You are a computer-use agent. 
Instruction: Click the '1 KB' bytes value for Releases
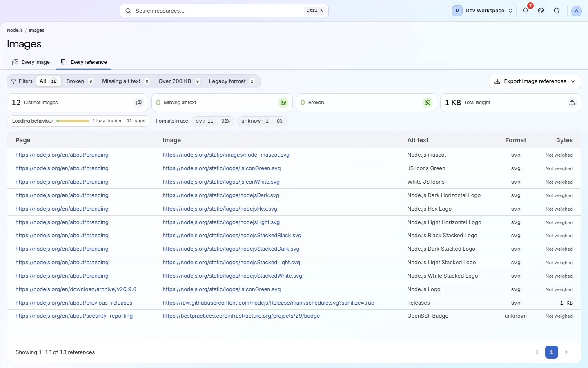click(x=566, y=303)
